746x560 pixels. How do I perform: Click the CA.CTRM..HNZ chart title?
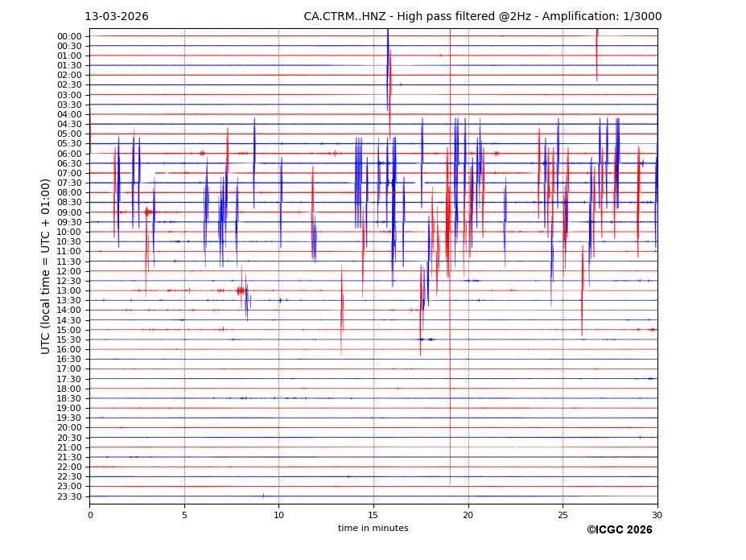(482, 17)
